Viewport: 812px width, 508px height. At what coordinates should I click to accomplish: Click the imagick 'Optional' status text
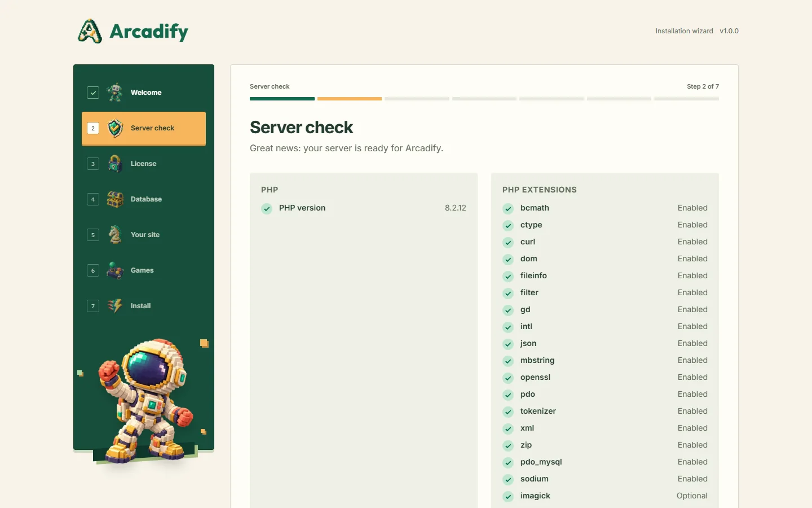pyautogui.click(x=692, y=496)
